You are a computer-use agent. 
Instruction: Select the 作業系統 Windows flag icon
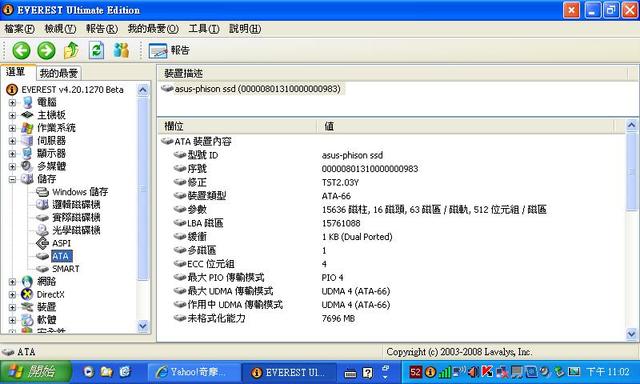pos(27,128)
